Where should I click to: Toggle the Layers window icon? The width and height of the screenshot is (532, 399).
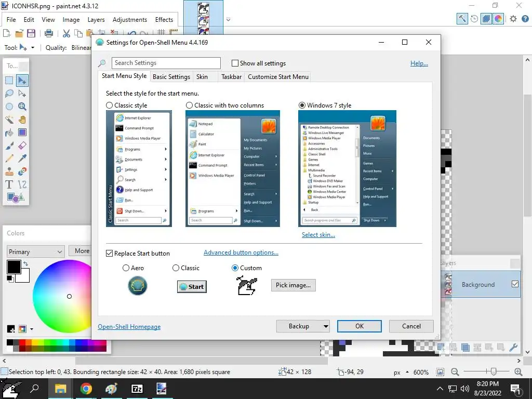click(486, 19)
